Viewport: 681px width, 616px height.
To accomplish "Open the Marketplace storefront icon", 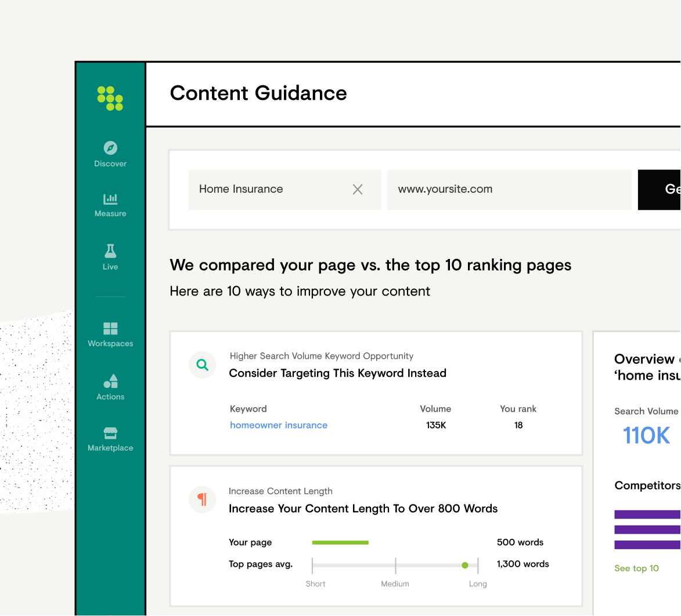I will pyautogui.click(x=110, y=433).
